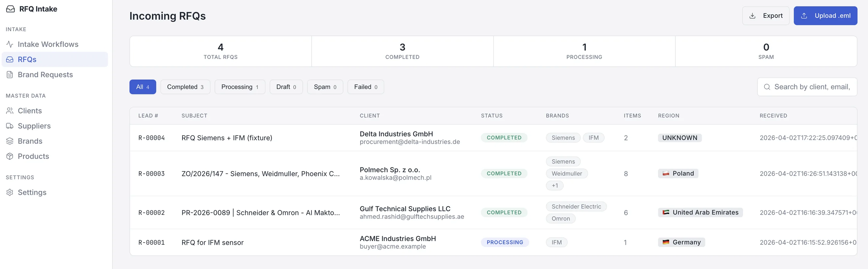Viewport: 868px width, 269px height.
Task: Upload an .eml file
Action: pos(825,16)
